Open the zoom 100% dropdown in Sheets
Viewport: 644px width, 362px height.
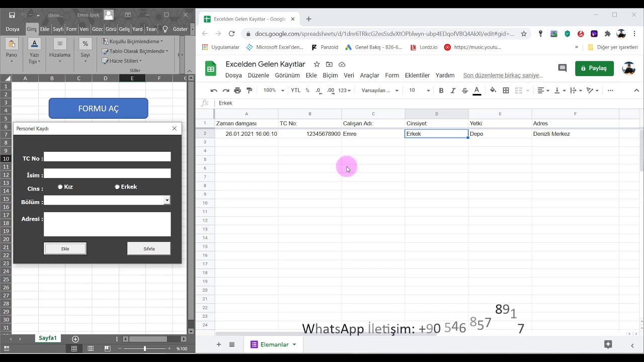pos(274,90)
